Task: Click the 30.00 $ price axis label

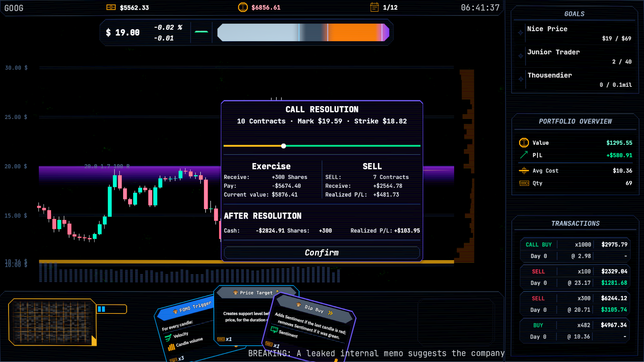Action: coord(16,68)
